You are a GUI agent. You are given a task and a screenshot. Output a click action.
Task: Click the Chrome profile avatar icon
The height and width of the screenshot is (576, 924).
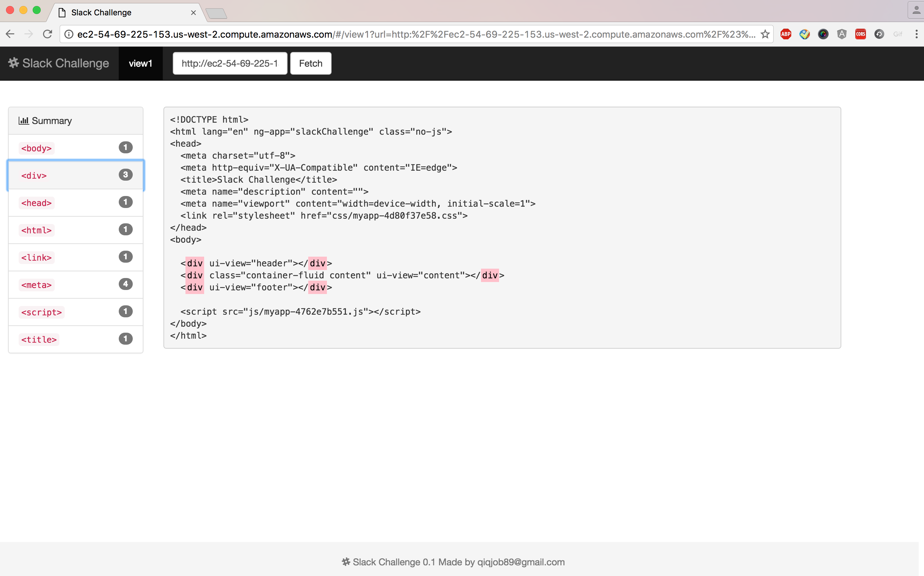(916, 10)
